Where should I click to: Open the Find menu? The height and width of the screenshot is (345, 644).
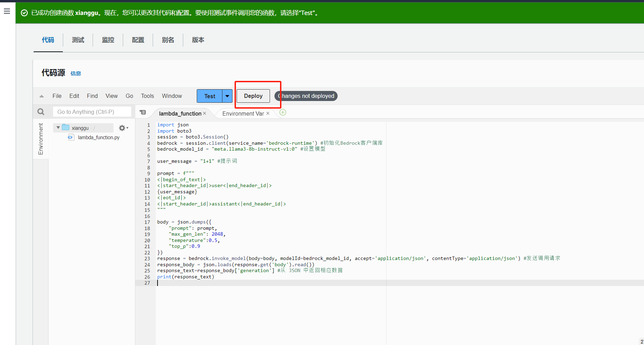(92, 96)
